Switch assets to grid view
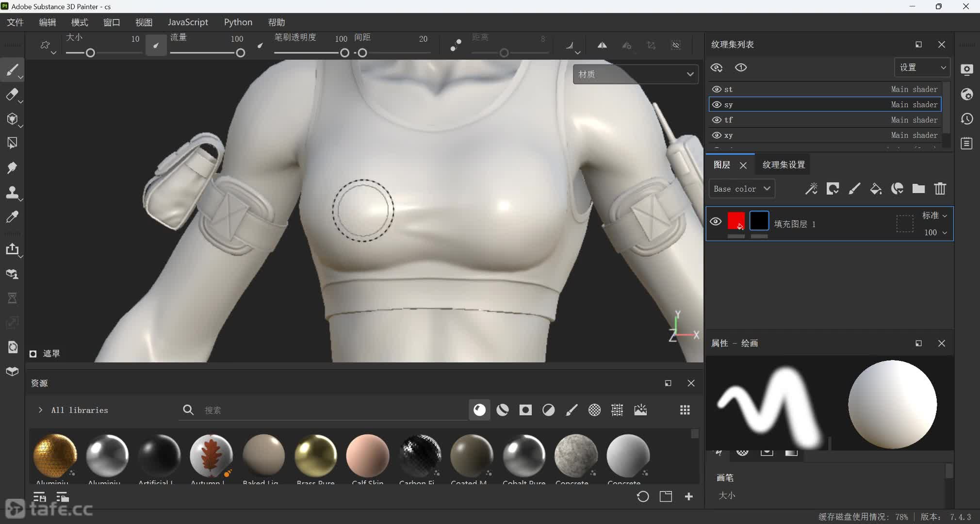This screenshot has width=980, height=524. [685, 410]
